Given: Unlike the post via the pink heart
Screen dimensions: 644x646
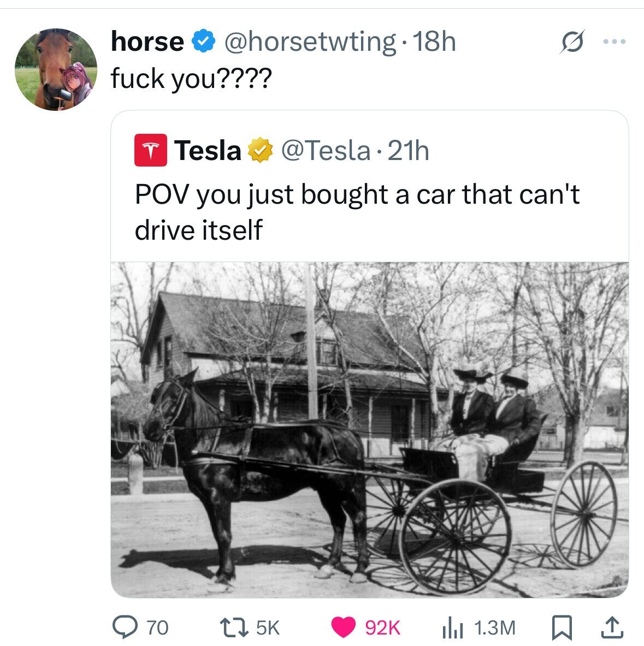Looking at the screenshot, I should [x=343, y=627].
